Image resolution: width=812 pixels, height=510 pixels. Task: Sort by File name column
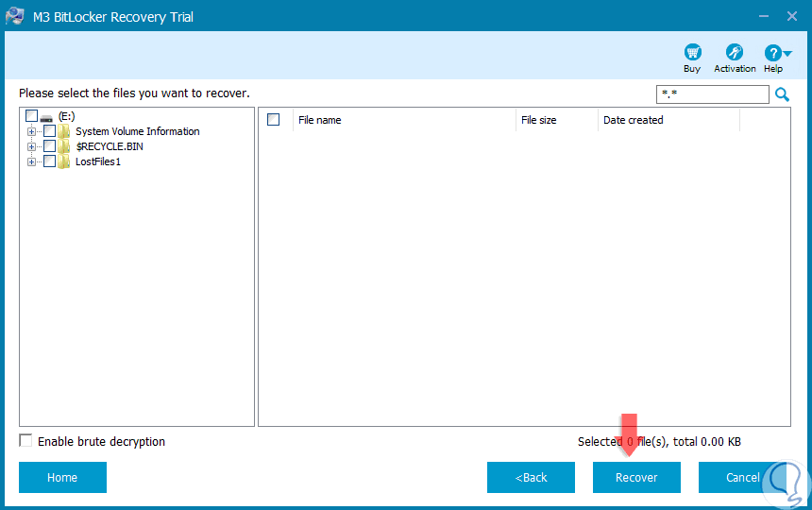click(x=404, y=120)
